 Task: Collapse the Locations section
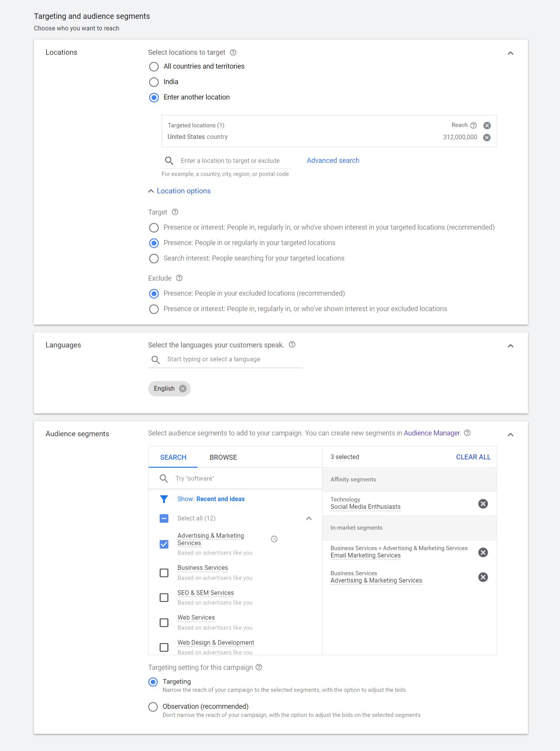click(511, 53)
